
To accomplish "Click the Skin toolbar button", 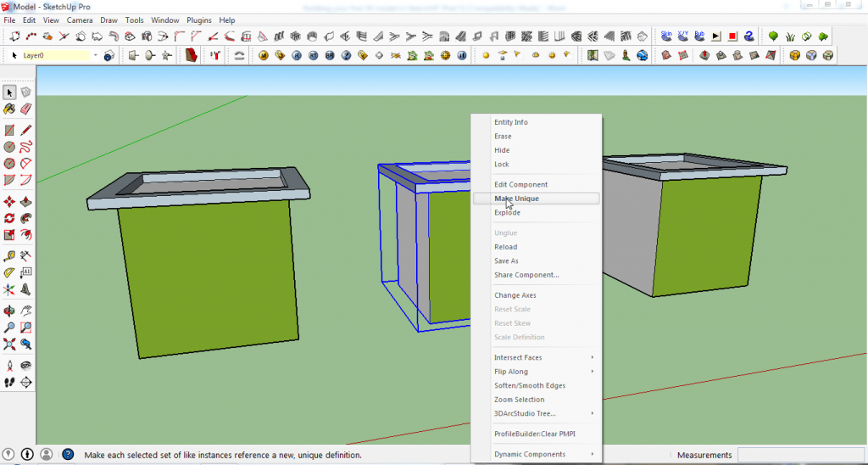I will tap(666, 36).
